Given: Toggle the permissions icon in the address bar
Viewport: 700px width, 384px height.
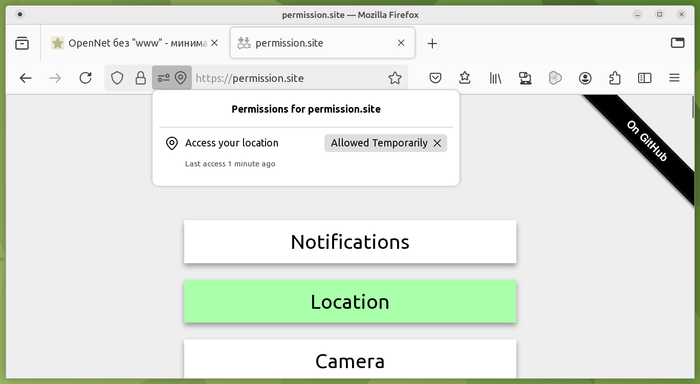Looking at the screenshot, I should pos(172,78).
